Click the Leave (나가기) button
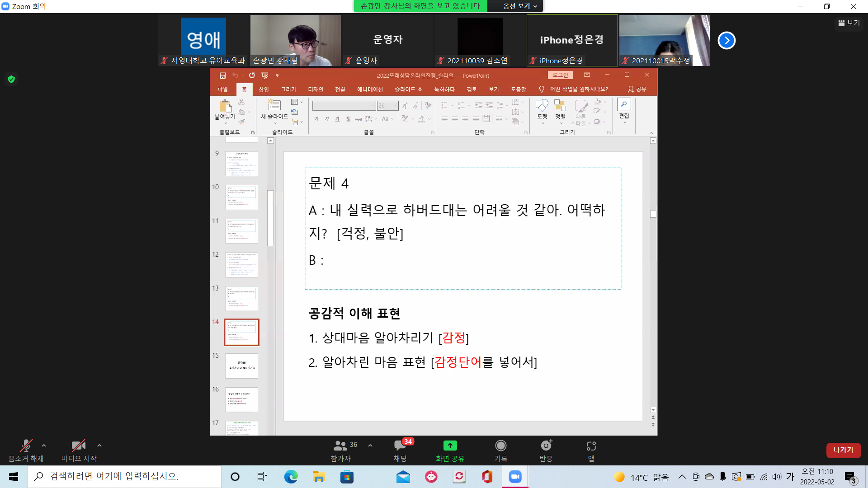The width and height of the screenshot is (868, 488). (x=843, y=450)
